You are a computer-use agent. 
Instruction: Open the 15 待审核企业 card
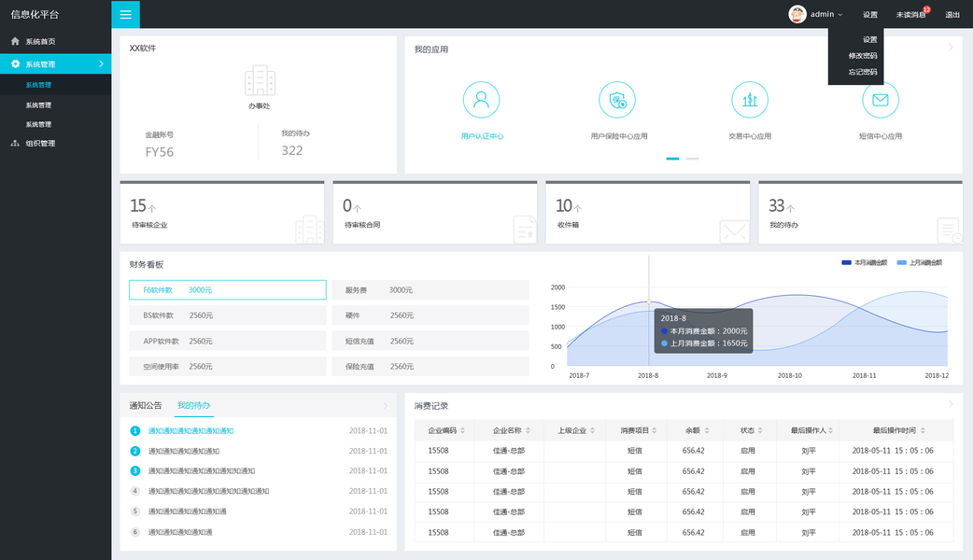pyautogui.click(x=222, y=213)
